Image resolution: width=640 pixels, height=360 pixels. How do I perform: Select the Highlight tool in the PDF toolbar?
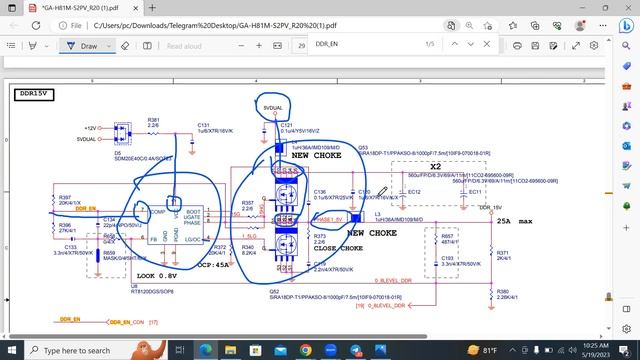[x=33, y=46]
